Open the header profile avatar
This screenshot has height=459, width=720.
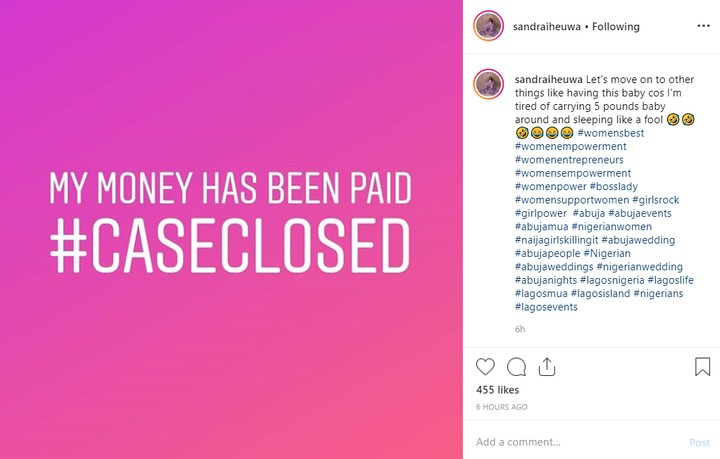pos(488,26)
